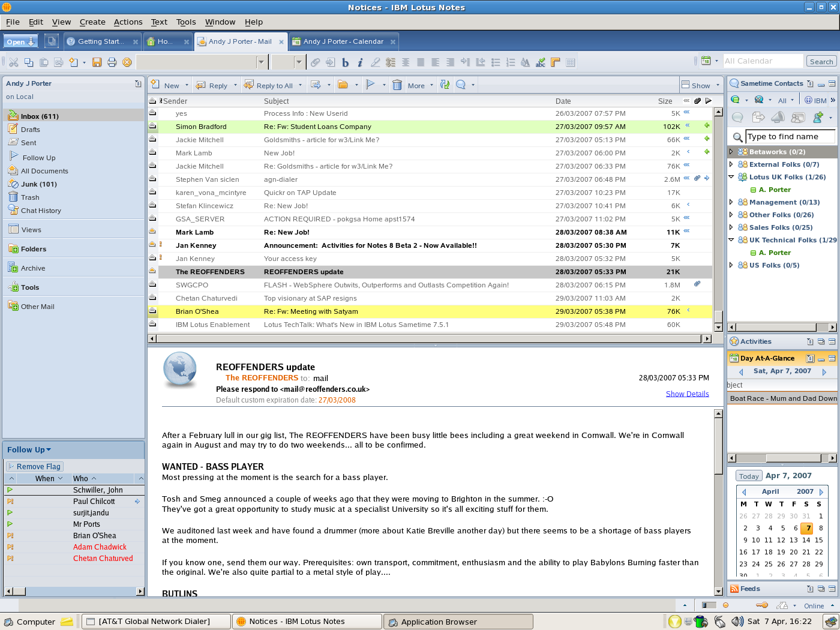This screenshot has width=840, height=630.
Task: Switch to Andy J Porter - Calendar tab
Action: [343, 41]
